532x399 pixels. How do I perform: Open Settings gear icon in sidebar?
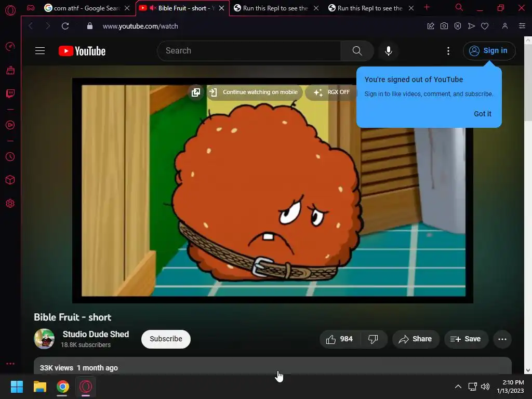pos(10,204)
